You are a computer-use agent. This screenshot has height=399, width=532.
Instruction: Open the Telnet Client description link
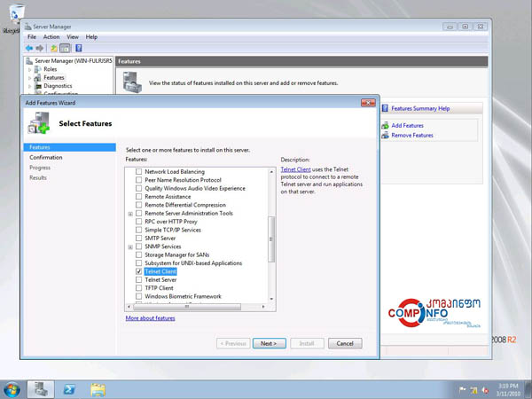click(x=296, y=169)
